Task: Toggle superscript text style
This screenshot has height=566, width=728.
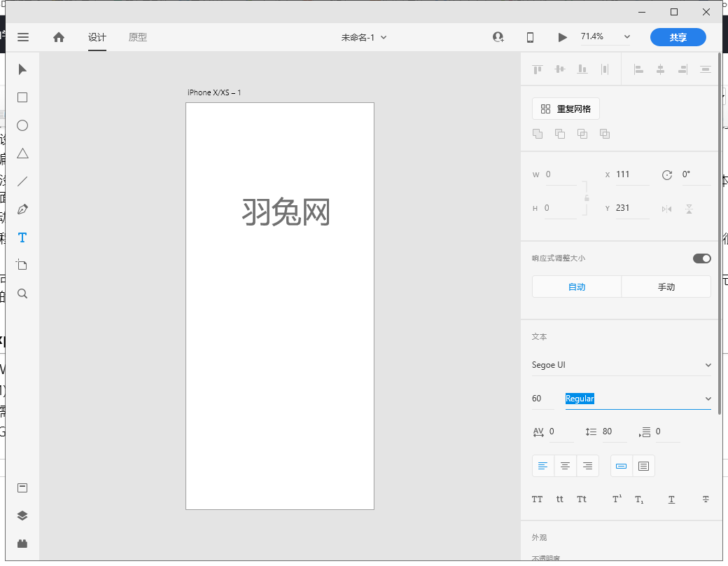Action: click(617, 499)
